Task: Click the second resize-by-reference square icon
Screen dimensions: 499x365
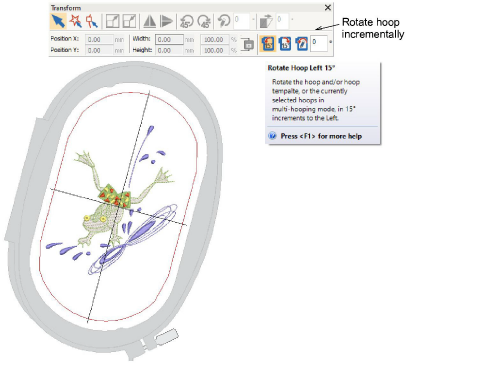Action: click(129, 21)
